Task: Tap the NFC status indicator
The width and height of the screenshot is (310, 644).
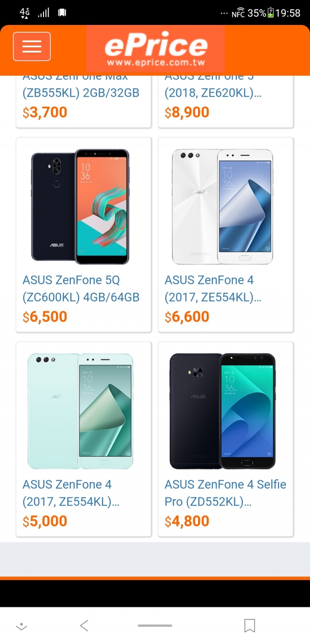Action: pyautogui.click(x=238, y=13)
